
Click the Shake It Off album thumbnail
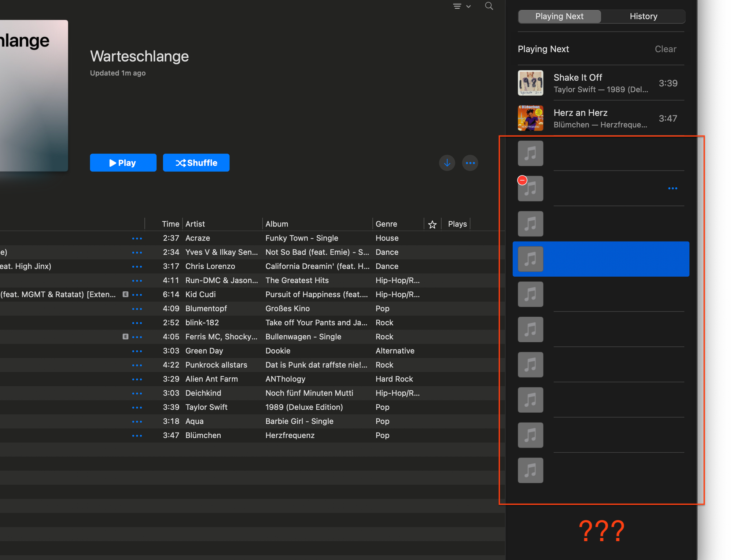[x=530, y=82]
